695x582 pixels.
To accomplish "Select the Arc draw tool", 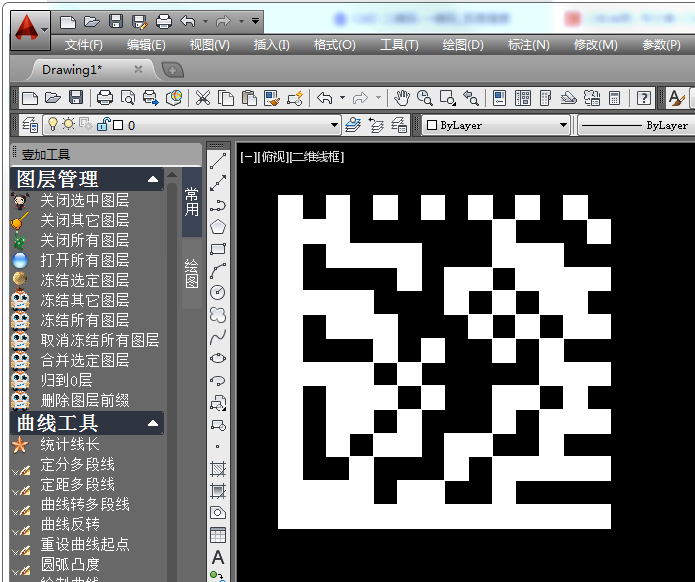I will [218, 271].
